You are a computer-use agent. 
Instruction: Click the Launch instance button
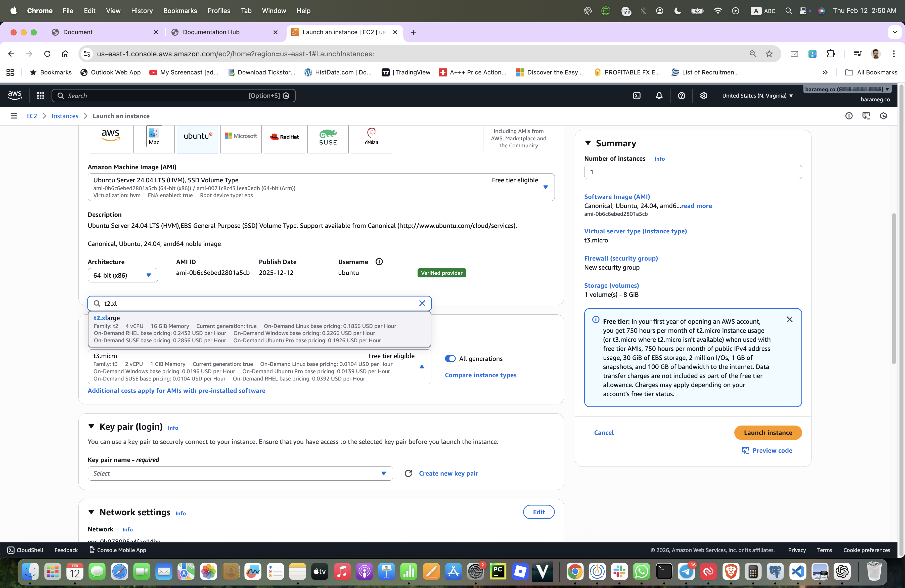[x=767, y=432]
